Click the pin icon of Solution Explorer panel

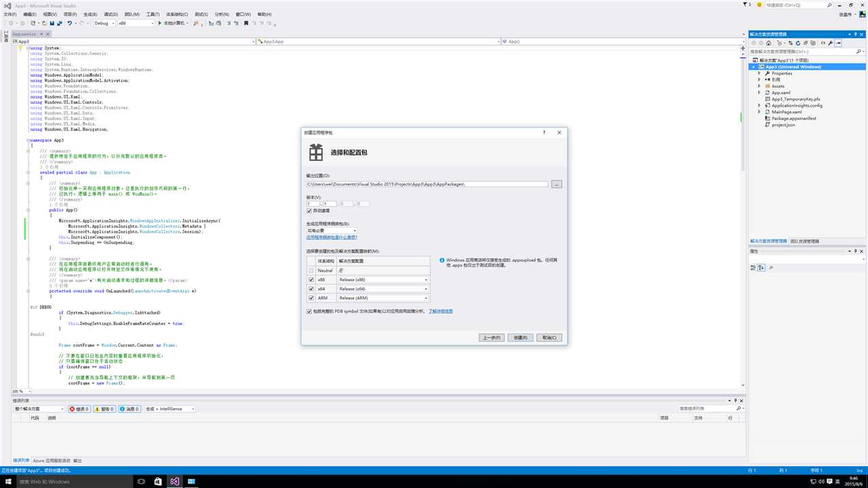(856, 34)
